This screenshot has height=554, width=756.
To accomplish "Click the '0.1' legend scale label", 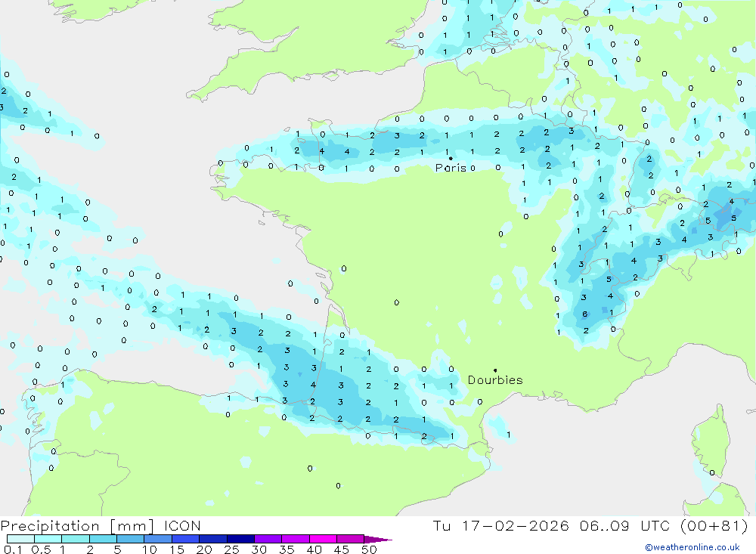I will click(x=13, y=549).
